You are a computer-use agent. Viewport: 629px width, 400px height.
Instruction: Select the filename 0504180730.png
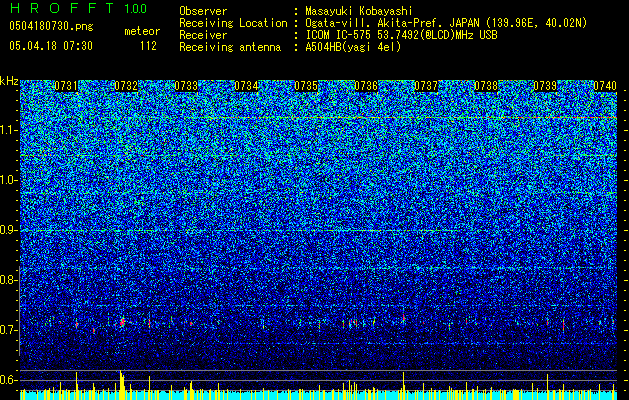(51, 26)
